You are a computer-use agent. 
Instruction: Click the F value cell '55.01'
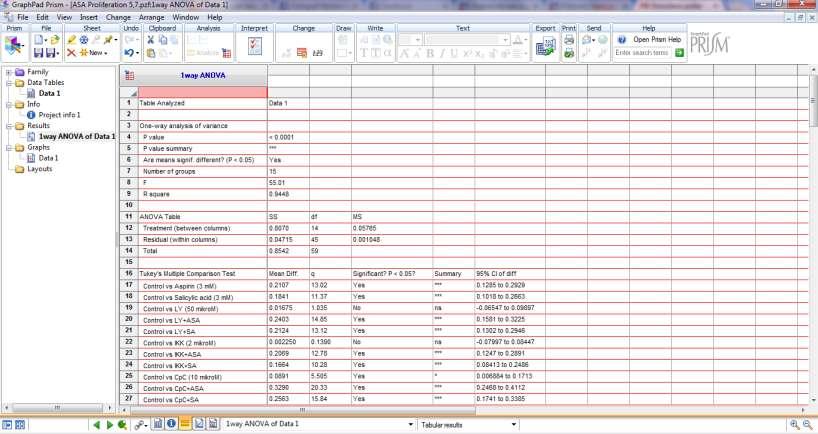click(x=277, y=183)
